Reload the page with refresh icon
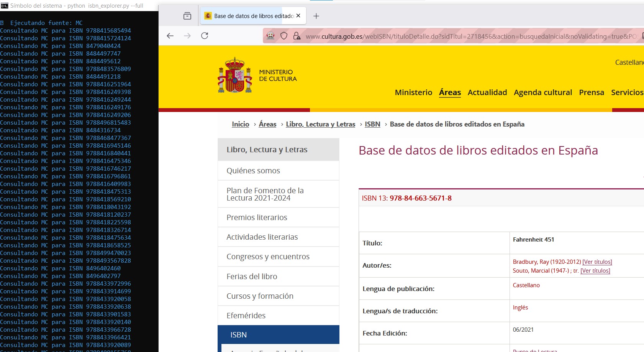Viewport: 644px width, 352px height. click(205, 36)
